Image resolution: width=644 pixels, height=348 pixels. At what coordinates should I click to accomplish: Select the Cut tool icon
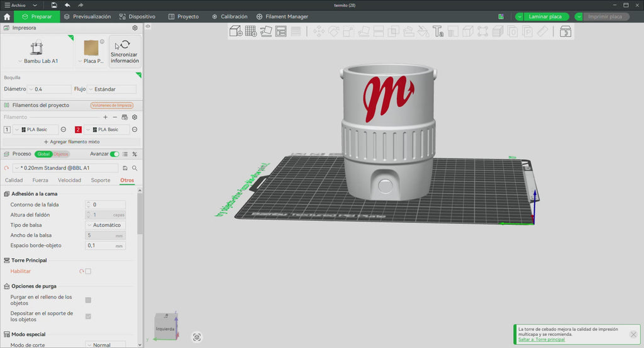(378, 31)
